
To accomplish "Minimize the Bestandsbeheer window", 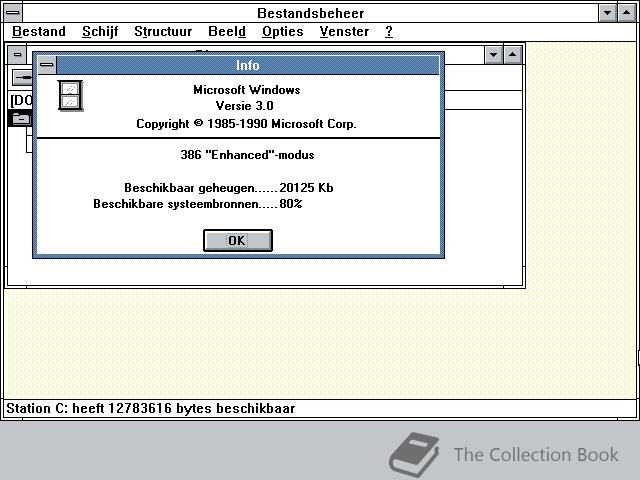I will 607,13.
